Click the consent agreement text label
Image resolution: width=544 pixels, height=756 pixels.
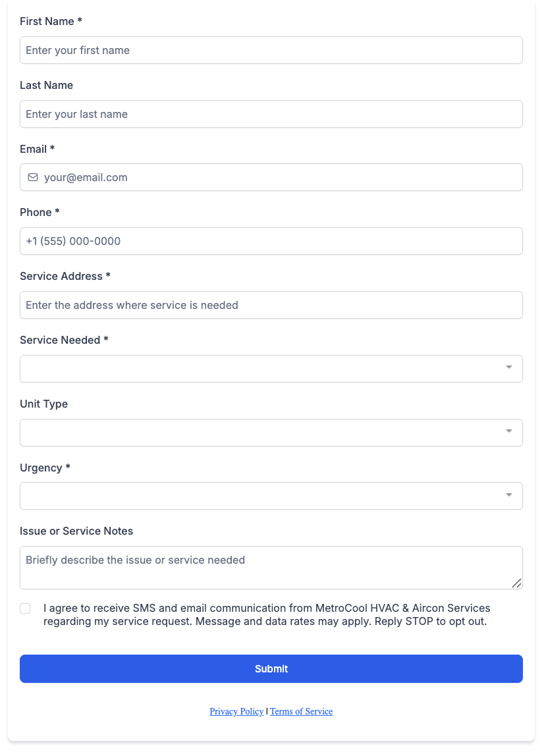(x=267, y=614)
